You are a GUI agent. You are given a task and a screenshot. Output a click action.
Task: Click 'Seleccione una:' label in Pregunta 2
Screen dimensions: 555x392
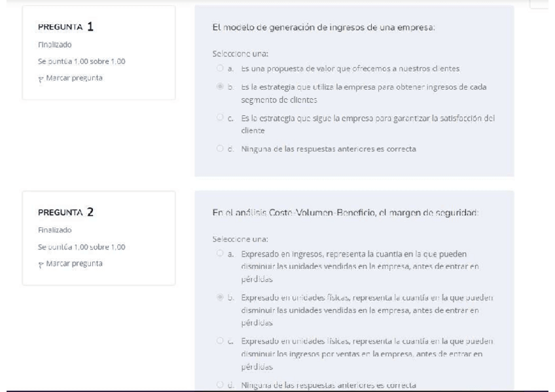[240, 239]
